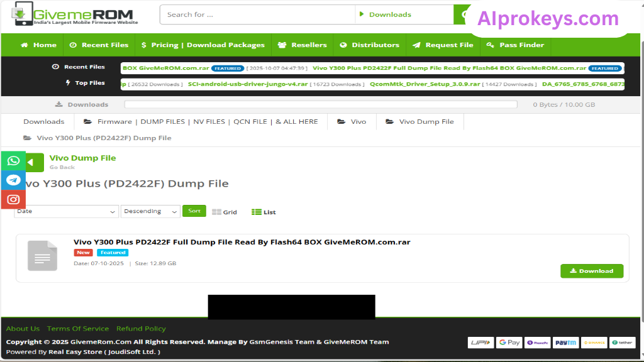Click Firmware | DUMP FILES breadcrumb
Viewport: 644px width, 362px height.
201,121
